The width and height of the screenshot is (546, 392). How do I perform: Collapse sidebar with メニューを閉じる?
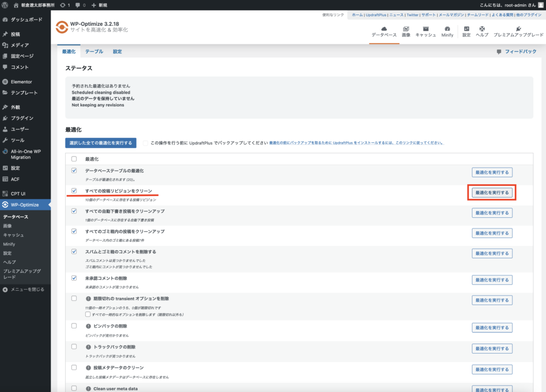(23, 290)
